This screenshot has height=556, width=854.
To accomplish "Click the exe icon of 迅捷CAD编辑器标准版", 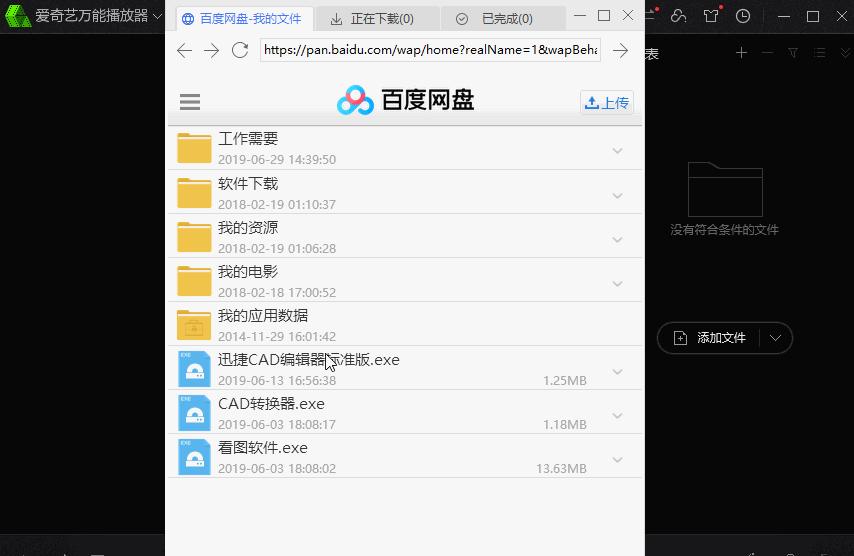I will click(194, 369).
